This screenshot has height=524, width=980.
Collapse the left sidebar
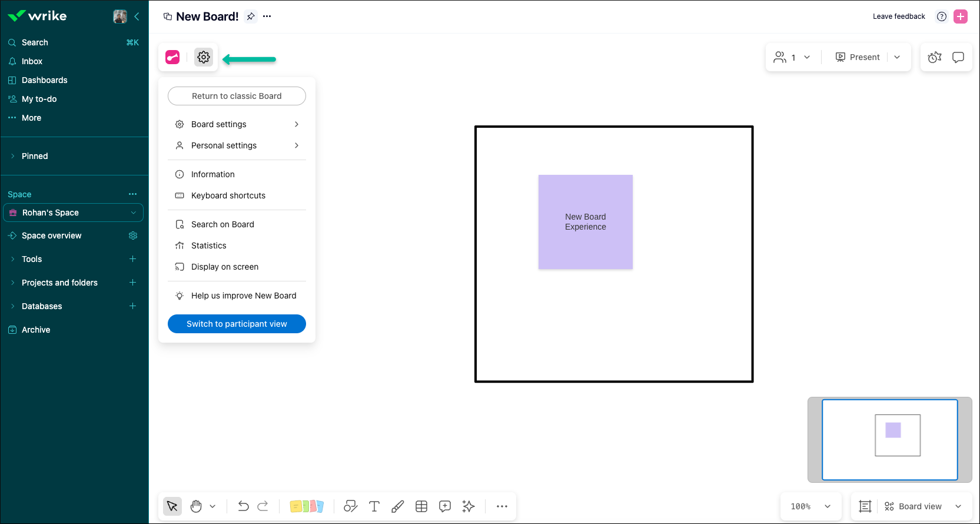(137, 16)
